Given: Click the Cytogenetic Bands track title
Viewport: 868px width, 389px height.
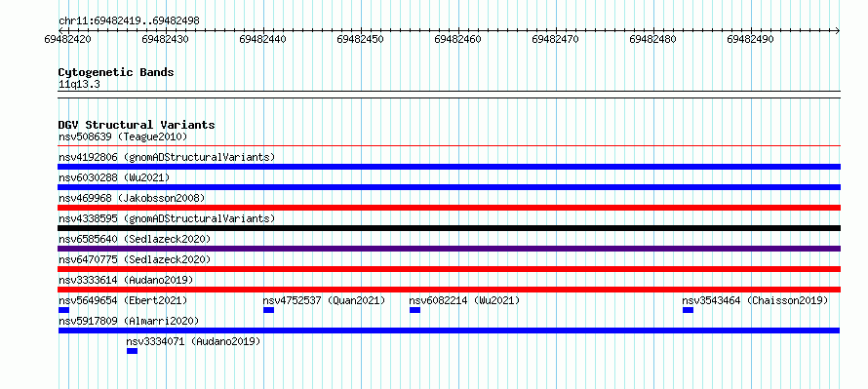Looking at the screenshot, I should click(x=116, y=72).
